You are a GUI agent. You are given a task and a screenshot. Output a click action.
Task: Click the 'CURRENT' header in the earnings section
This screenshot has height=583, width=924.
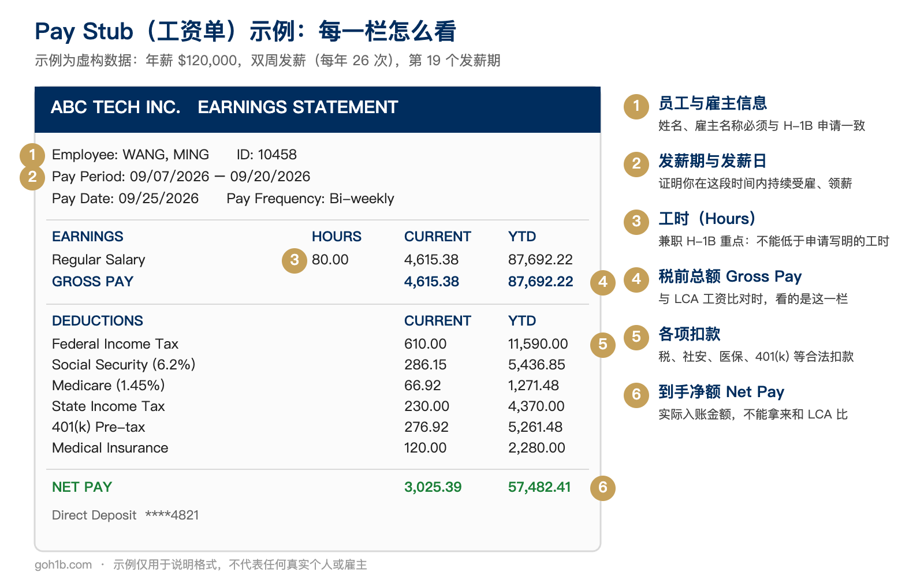click(438, 237)
